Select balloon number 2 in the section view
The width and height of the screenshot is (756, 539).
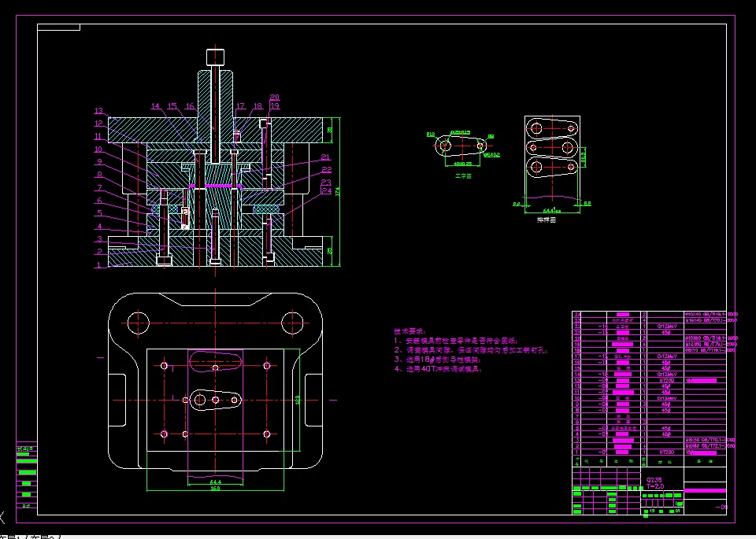coord(99,252)
